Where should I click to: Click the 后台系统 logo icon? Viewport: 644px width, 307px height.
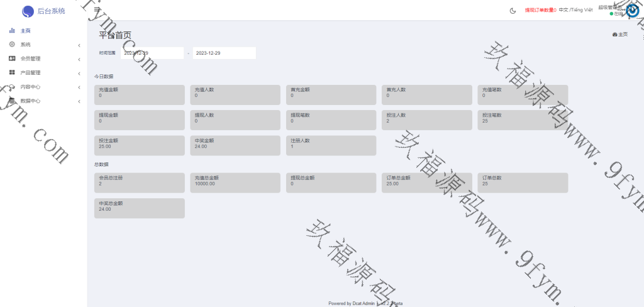coord(28,11)
